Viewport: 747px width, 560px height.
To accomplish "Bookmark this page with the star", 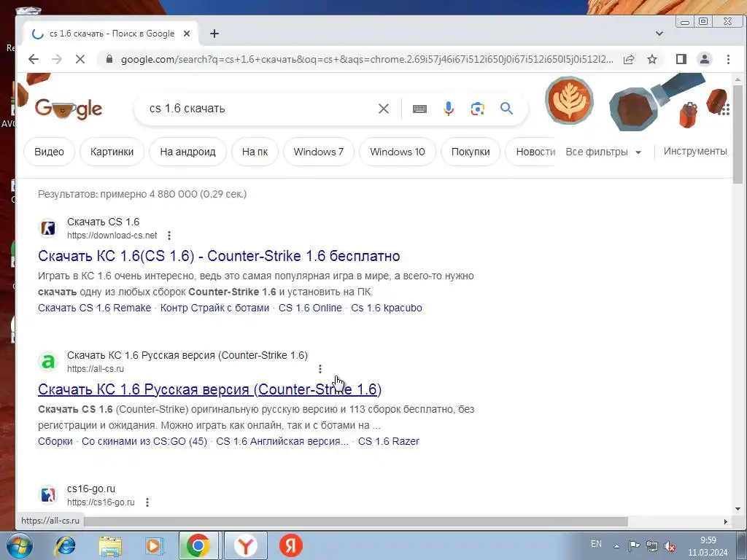I will pos(652,59).
